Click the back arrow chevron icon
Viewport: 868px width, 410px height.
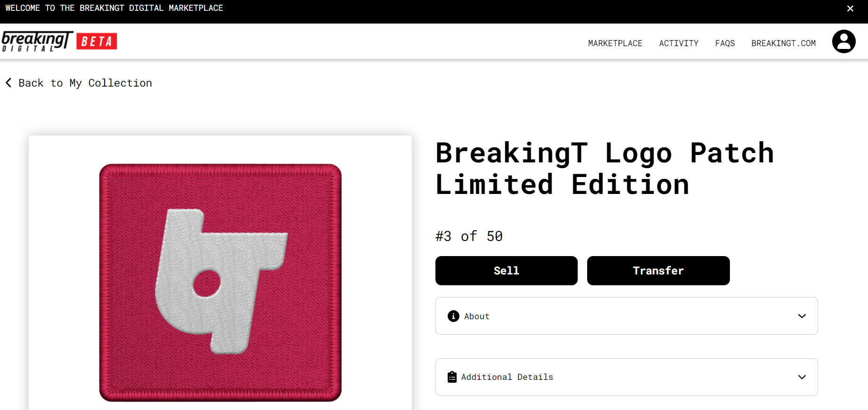pos(8,83)
